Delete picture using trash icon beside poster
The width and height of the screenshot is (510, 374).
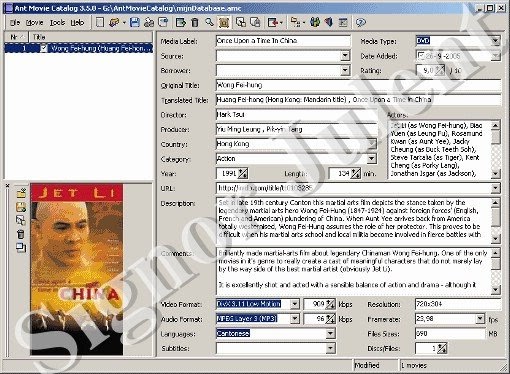point(21,234)
